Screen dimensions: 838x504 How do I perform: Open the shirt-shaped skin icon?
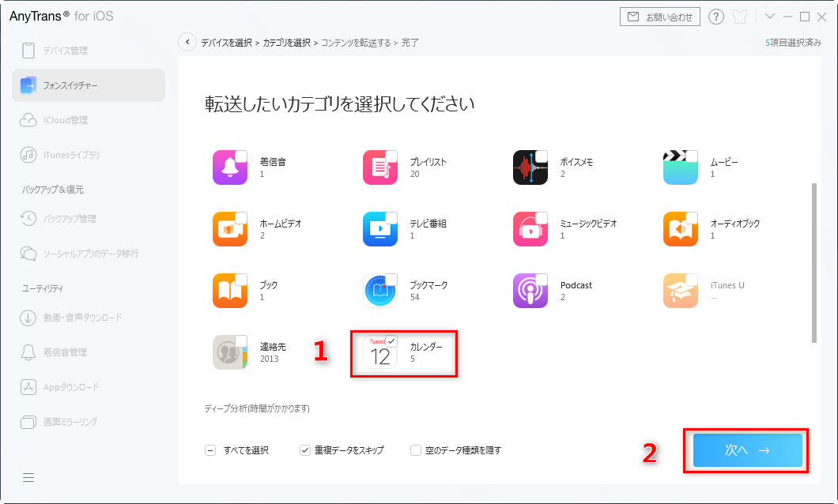(x=740, y=17)
